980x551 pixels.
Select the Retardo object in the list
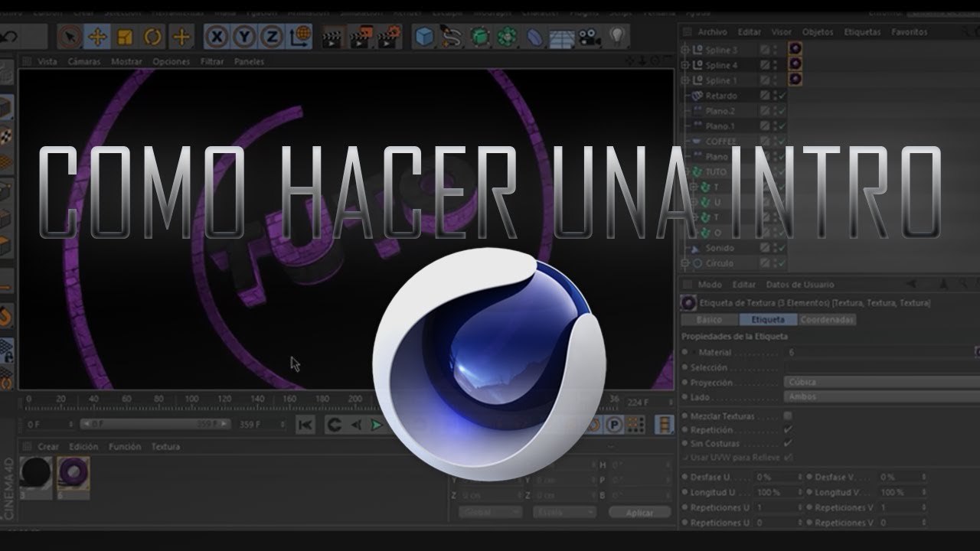[x=721, y=96]
